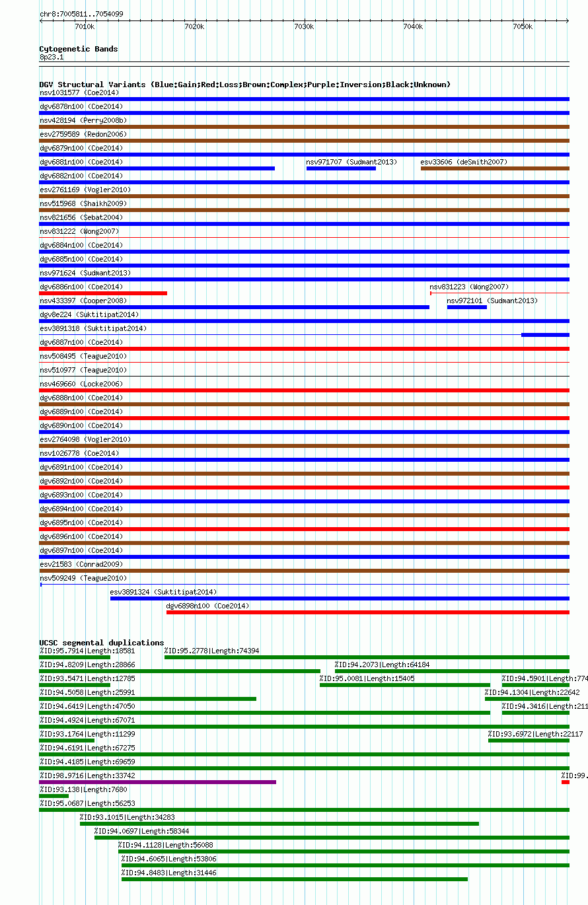The height and width of the screenshot is (905, 588).
Task: Open duplication %ID:93.1015|Length:34283
Action: click(x=128, y=818)
